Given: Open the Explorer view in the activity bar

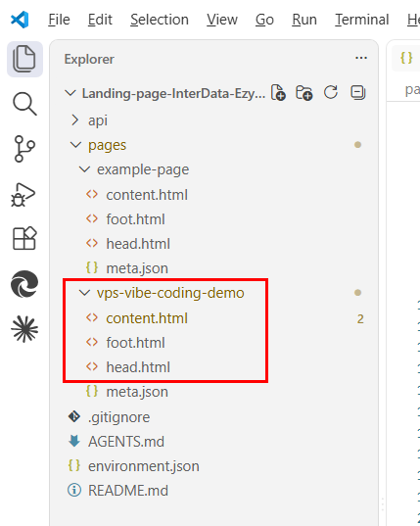Looking at the screenshot, I should [x=24, y=60].
